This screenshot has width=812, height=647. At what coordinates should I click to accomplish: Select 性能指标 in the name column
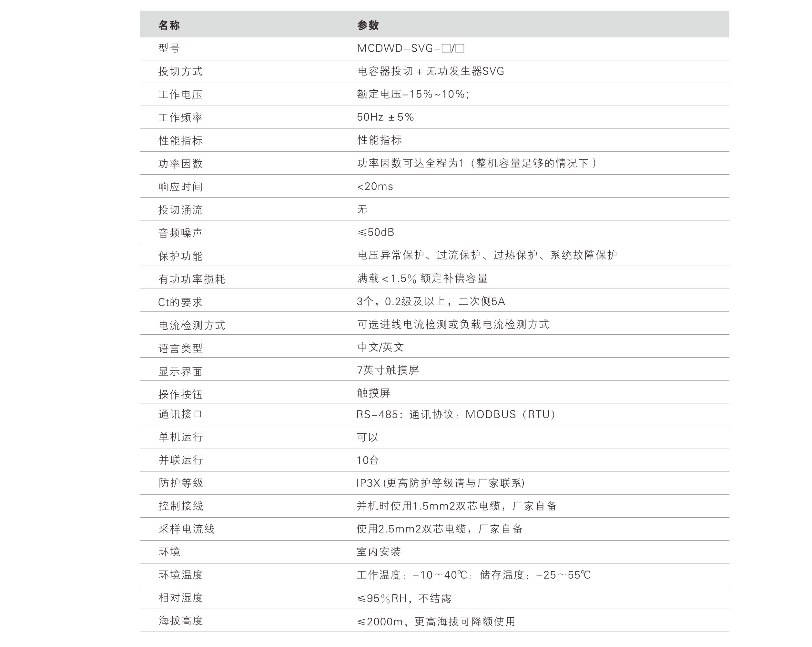pyautogui.click(x=180, y=140)
